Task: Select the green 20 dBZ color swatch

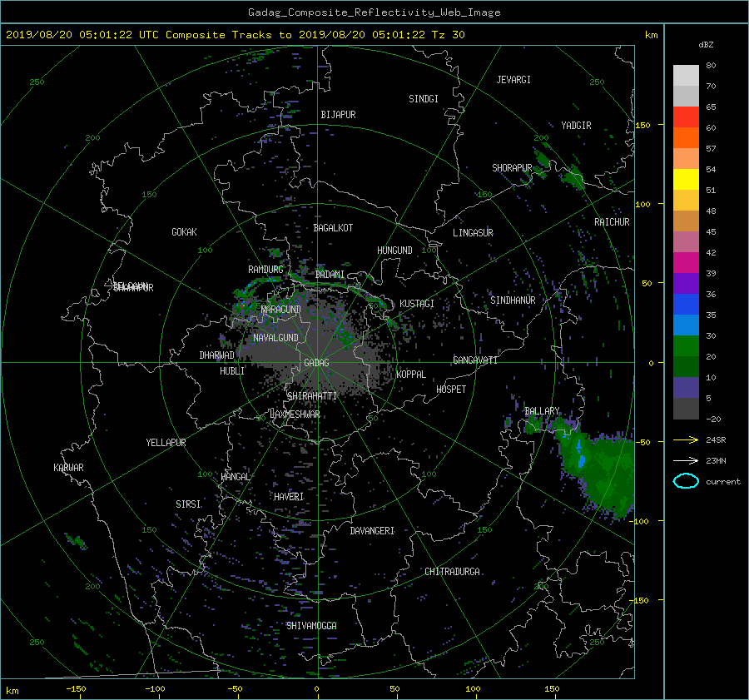Action: tap(686, 346)
